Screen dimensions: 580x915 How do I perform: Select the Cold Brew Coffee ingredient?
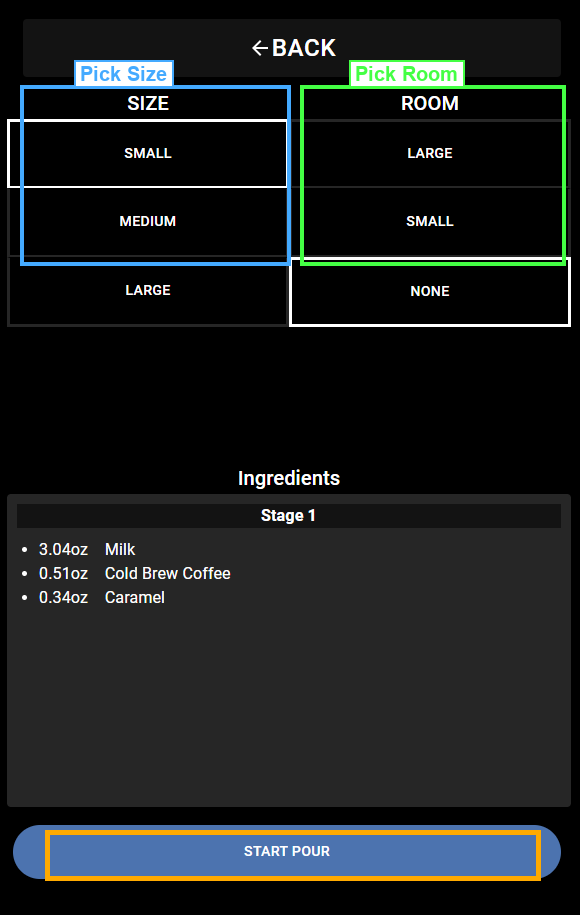click(167, 573)
